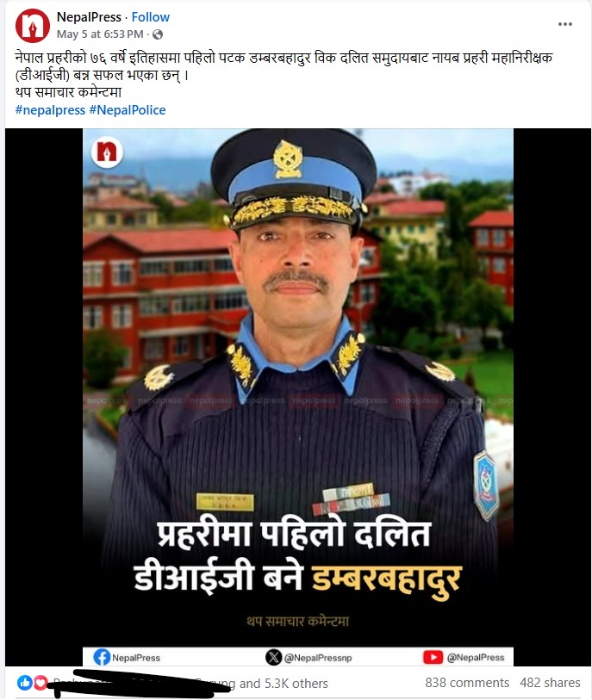Open the NepalPress profile picture
Screen dimensions: 592x700
point(33,26)
